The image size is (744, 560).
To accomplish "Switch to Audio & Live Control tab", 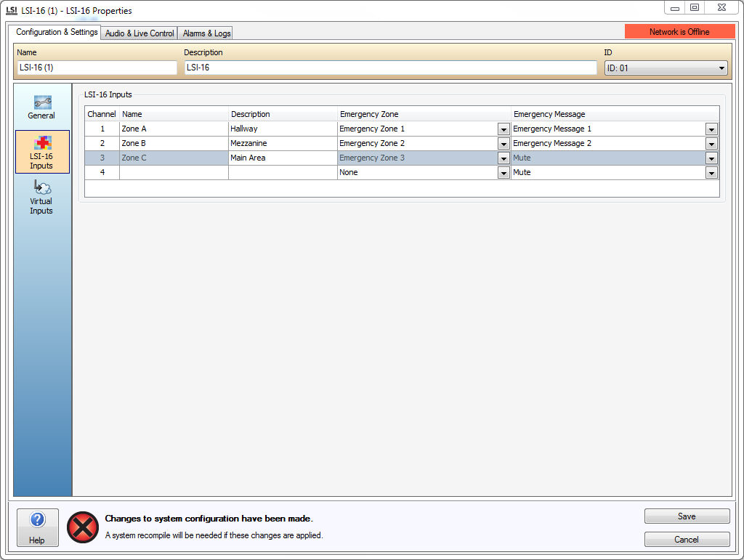I will [x=139, y=33].
